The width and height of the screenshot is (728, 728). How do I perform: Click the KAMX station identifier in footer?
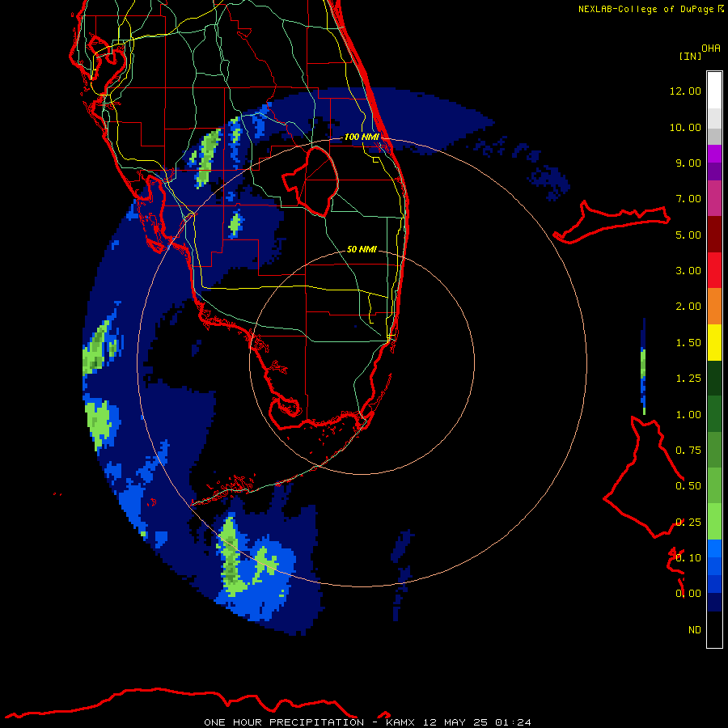(400, 722)
